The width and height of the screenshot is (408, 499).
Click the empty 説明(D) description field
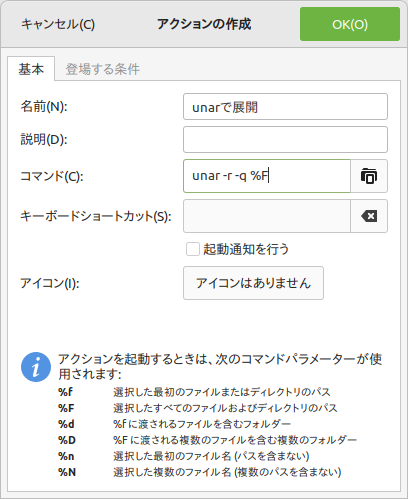tap(285, 139)
